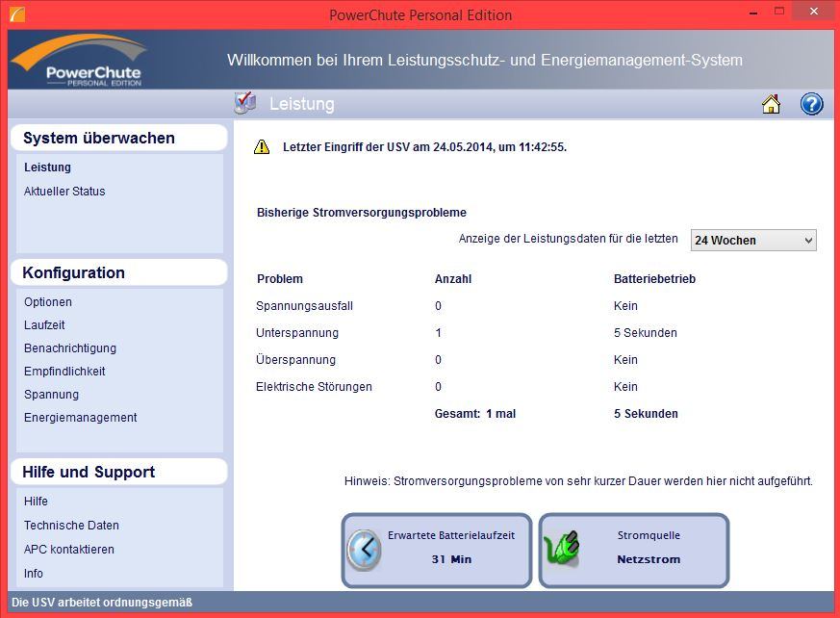Click the 'Leistung' page title in header

pyautogui.click(x=301, y=103)
